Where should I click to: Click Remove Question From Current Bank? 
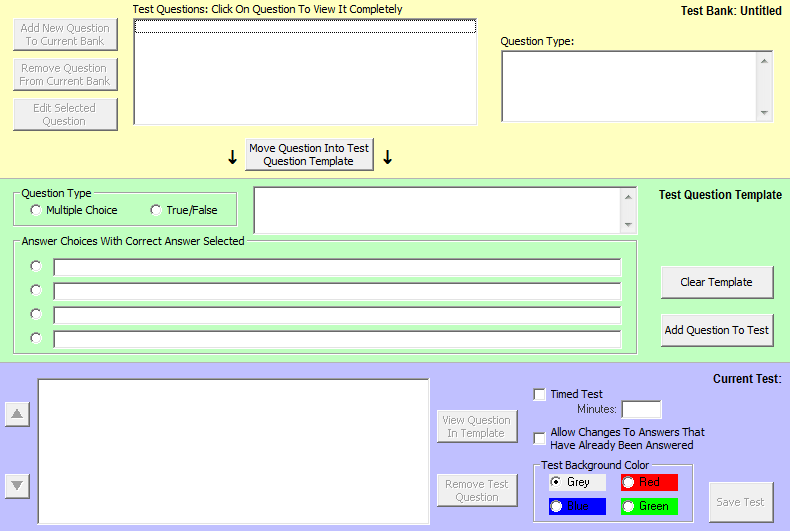click(65, 75)
